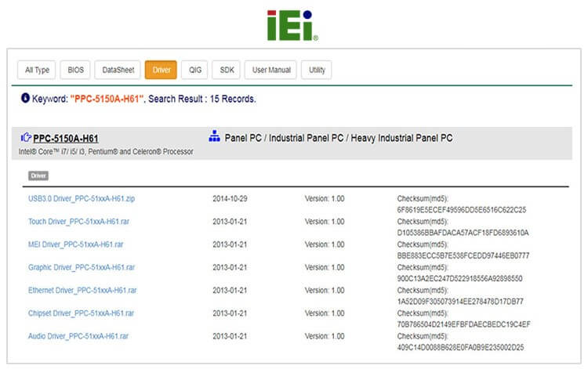The height and width of the screenshot is (369, 588).
Task: Download USB3.0 Driver_PPC-51xxA-H61.zip
Action: [x=81, y=199]
